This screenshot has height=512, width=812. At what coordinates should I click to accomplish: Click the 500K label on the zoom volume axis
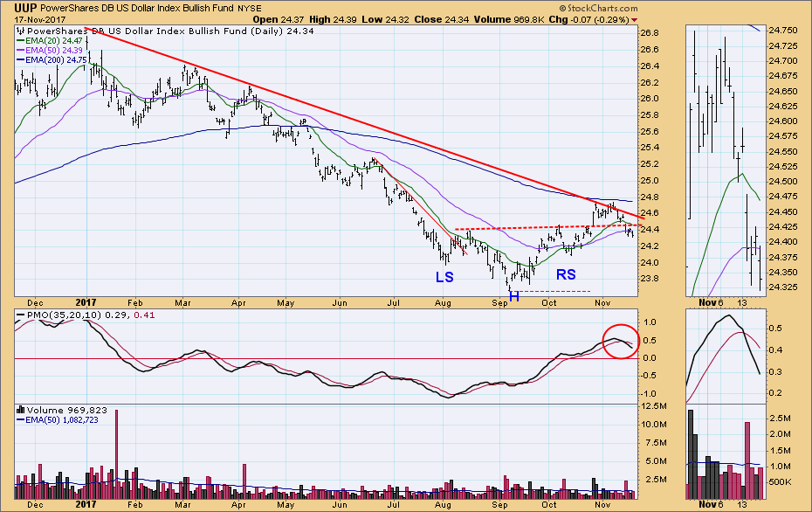pos(780,482)
